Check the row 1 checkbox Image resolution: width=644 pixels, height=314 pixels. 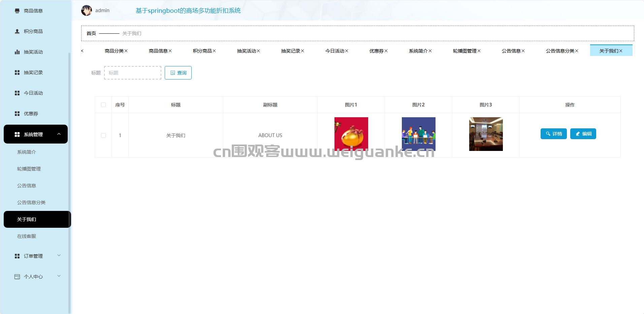103,135
